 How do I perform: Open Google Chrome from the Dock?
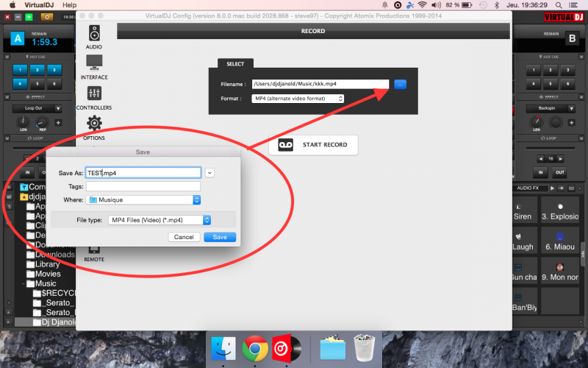click(x=255, y=348)
